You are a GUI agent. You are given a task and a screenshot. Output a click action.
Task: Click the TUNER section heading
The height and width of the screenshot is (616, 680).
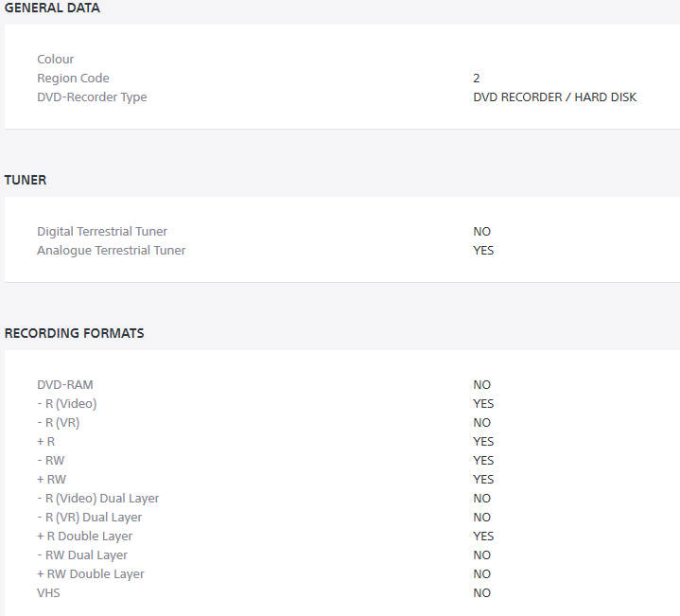pos(26,180)
